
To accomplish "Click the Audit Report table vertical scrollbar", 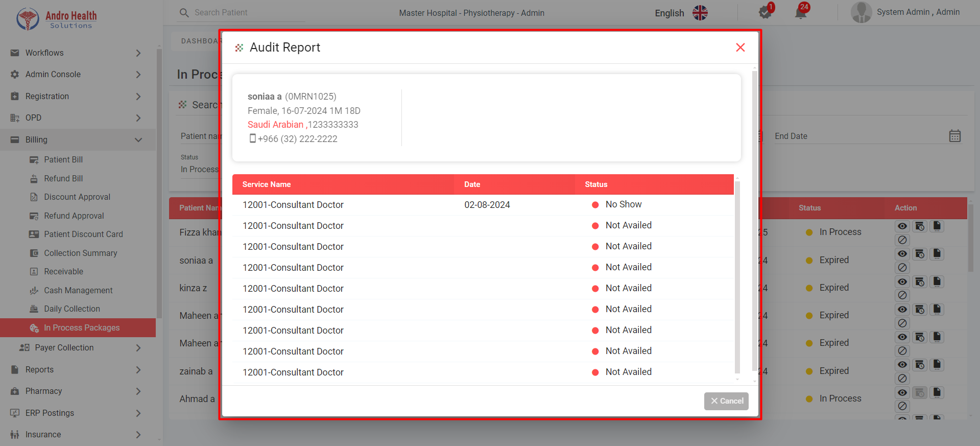I will point(737,276).
